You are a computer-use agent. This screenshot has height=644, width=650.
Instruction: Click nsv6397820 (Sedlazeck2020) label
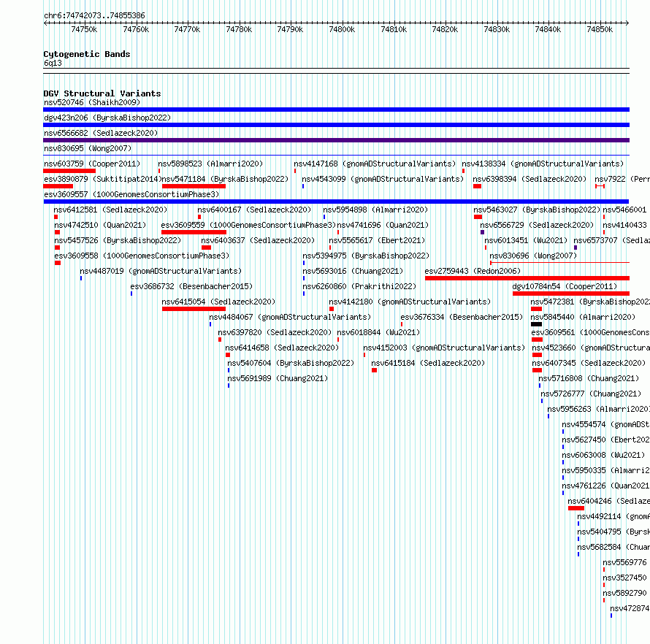tap(275, 332)
